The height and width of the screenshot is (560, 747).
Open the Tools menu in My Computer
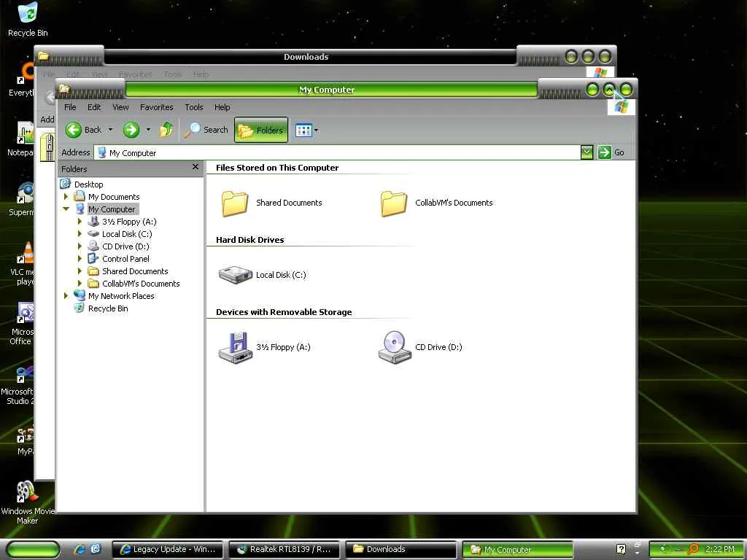click(194, 107)
